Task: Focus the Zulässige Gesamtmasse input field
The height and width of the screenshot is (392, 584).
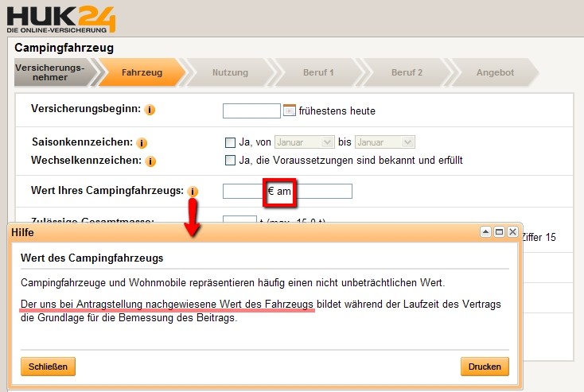Action: coord(239,219)
